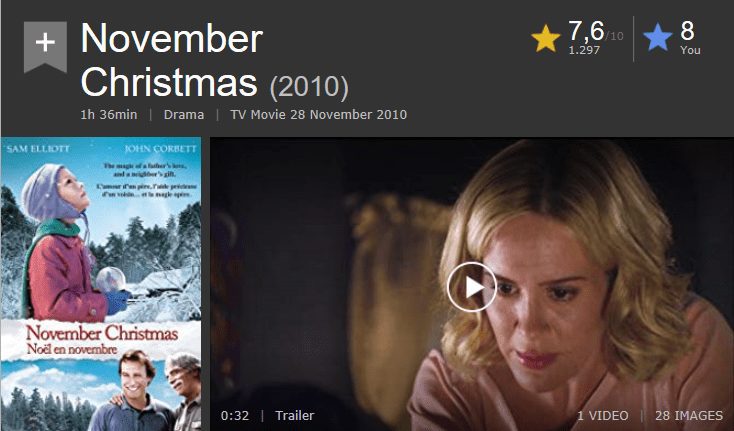Click the Sam Elliott name on the poster
Screen dimensions: 734x431
(38, 149)
